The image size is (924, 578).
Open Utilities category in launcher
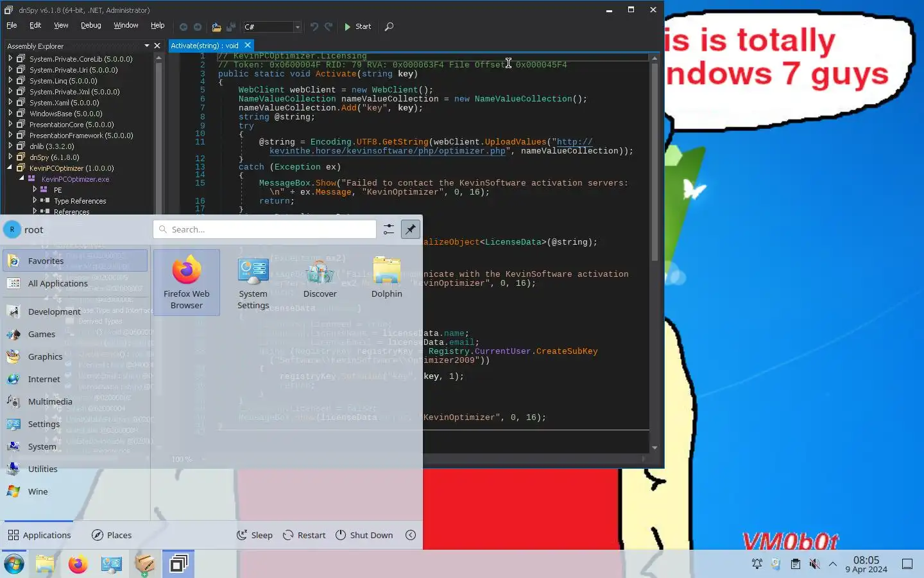76,469
